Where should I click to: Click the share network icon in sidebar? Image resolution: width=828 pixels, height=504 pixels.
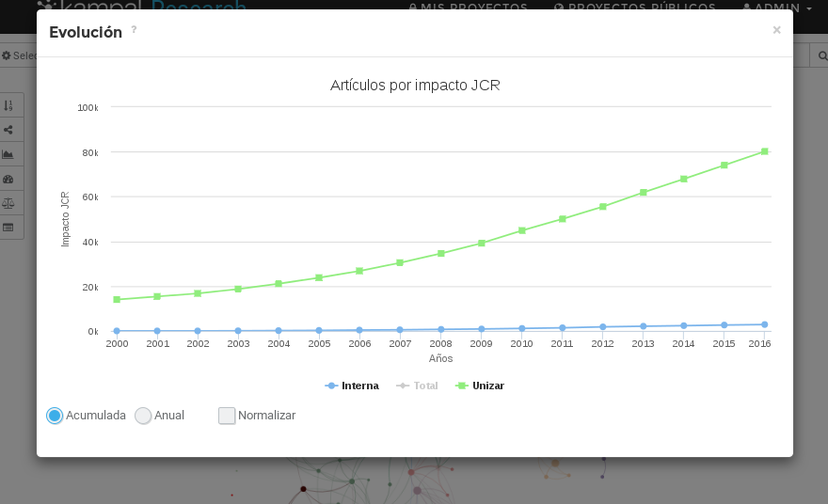[8, 130]
